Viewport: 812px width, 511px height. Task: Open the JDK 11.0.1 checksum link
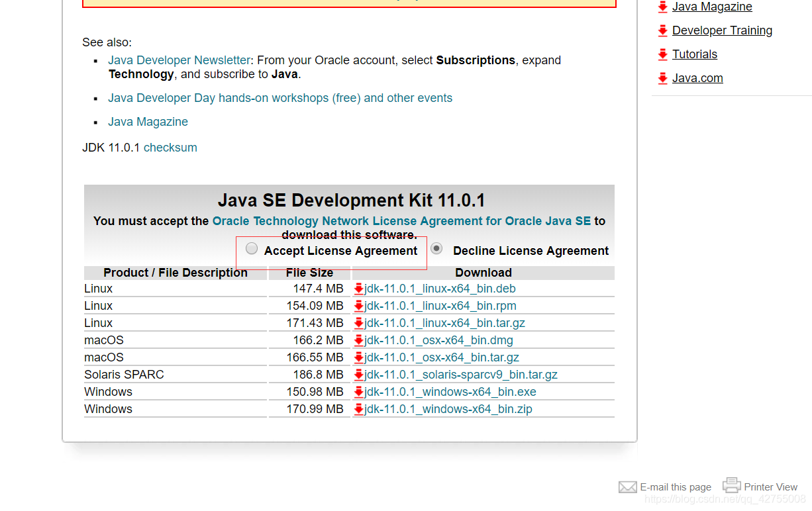point(170,148)
